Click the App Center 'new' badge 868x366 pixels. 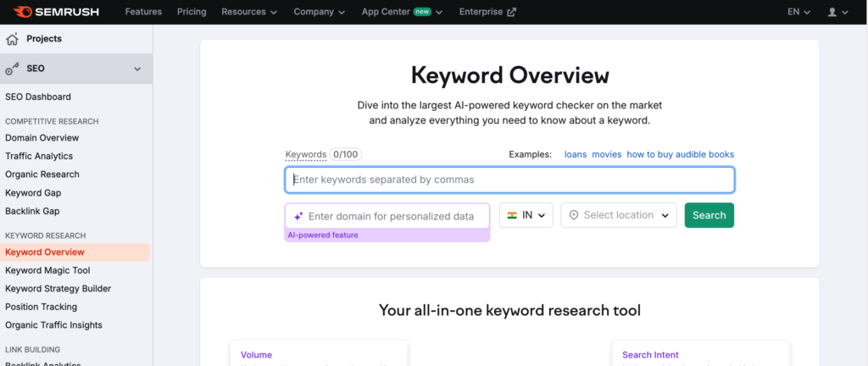point(422,12)
